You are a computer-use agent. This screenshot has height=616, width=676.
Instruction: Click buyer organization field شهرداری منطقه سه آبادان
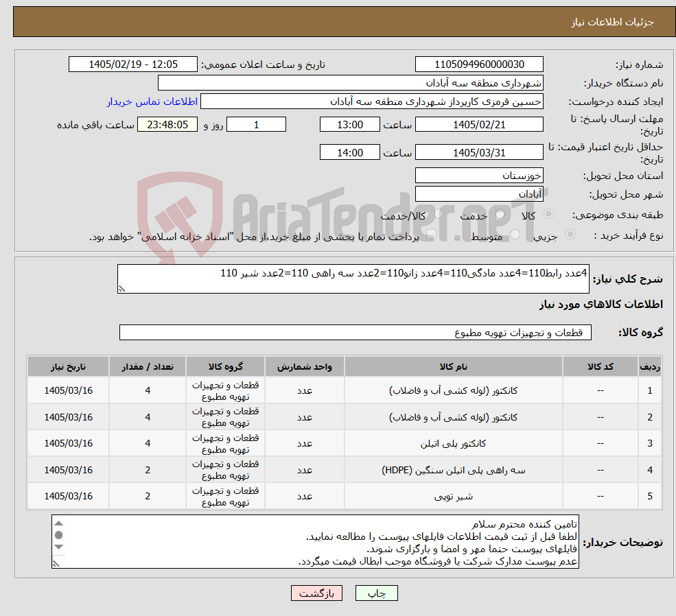point(351,83)
